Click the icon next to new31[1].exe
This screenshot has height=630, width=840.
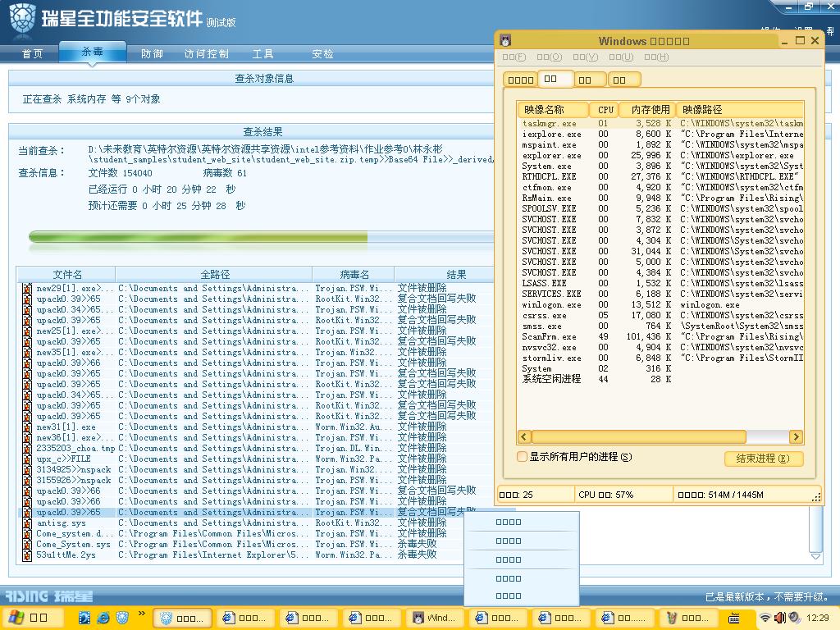tap(27, 427)
